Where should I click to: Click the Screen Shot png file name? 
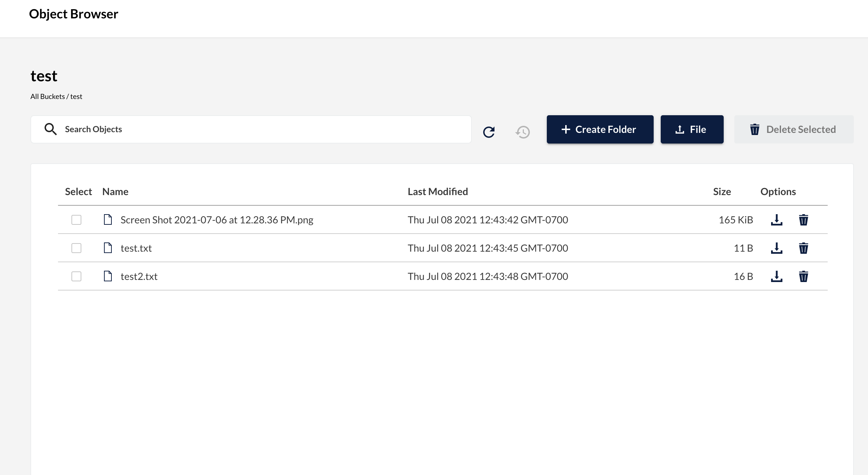pyautogui.click(x=216, y=220)
